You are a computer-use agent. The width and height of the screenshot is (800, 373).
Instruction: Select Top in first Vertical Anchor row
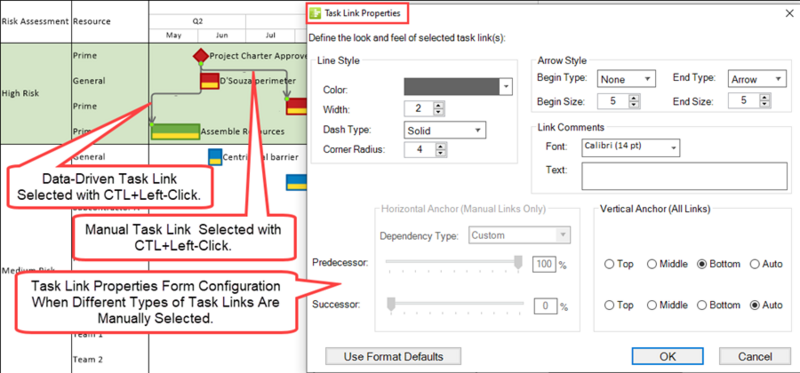coord(608,264)
